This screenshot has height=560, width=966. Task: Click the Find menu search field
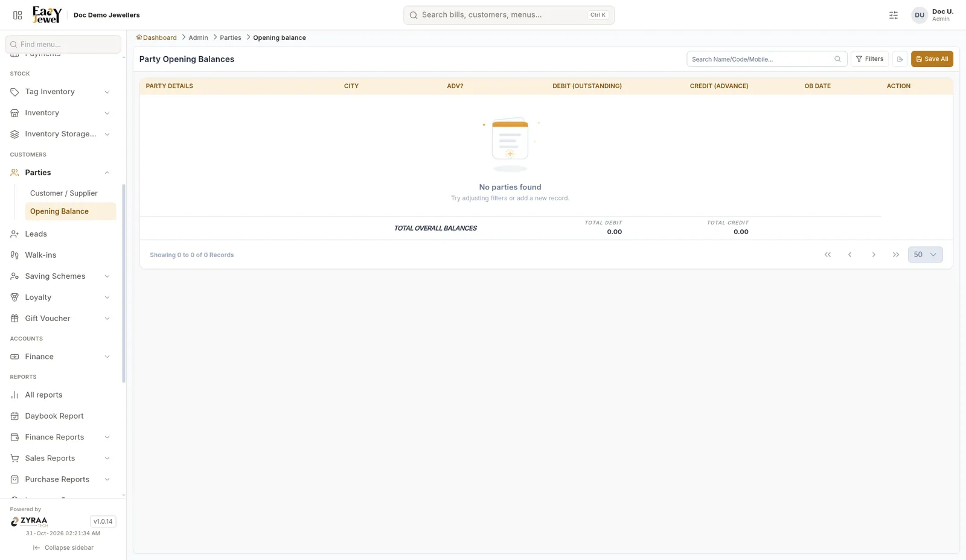(63, 44)
